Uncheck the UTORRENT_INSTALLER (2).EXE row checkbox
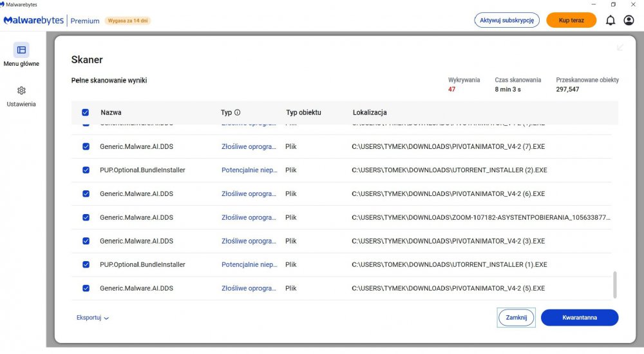644x354 pixels. [x=86, y=170]
